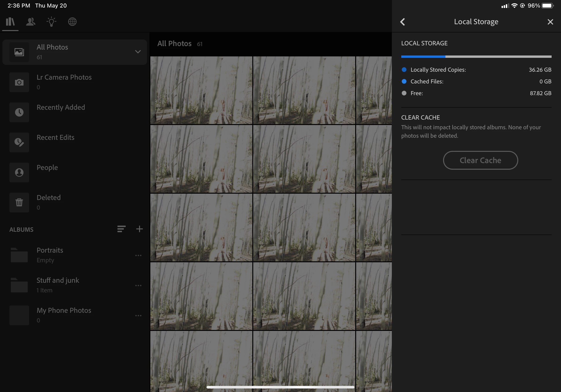Open options for My Phone Photos album
Viewport: 561px width, 392px height.
pos(138,316)
